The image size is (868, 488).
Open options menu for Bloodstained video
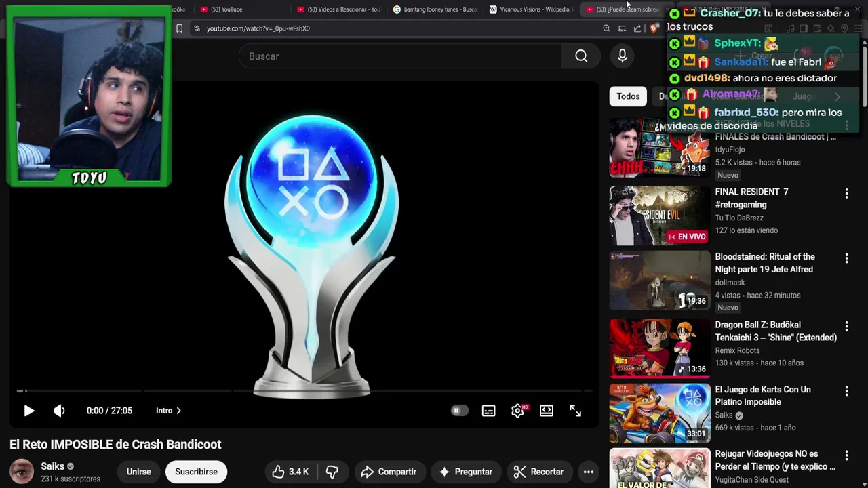tap(846, 258)
